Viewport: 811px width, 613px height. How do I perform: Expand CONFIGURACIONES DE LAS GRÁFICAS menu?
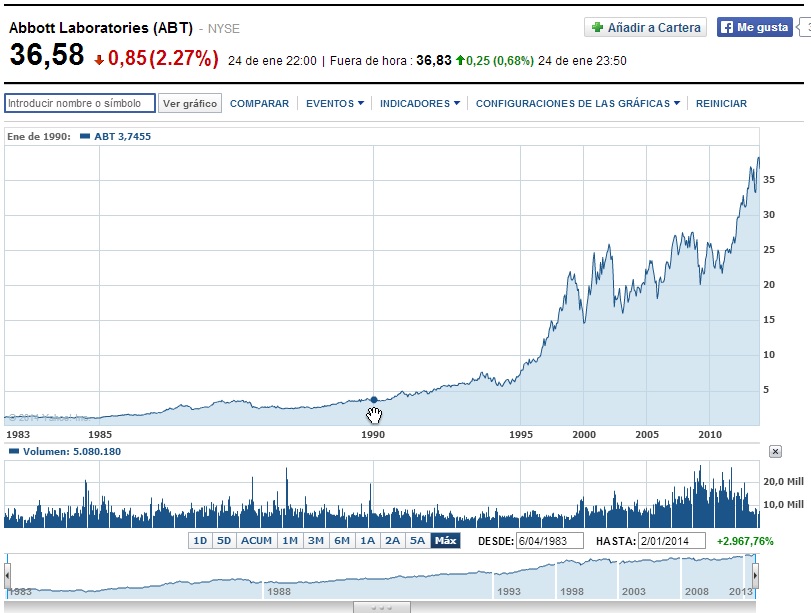(x=578, y=103)
